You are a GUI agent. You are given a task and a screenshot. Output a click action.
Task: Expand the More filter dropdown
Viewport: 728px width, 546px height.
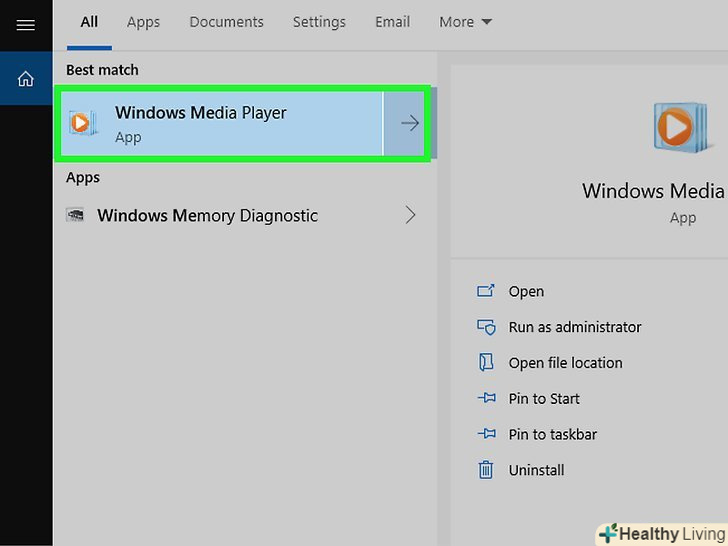(x=466, y=22)
